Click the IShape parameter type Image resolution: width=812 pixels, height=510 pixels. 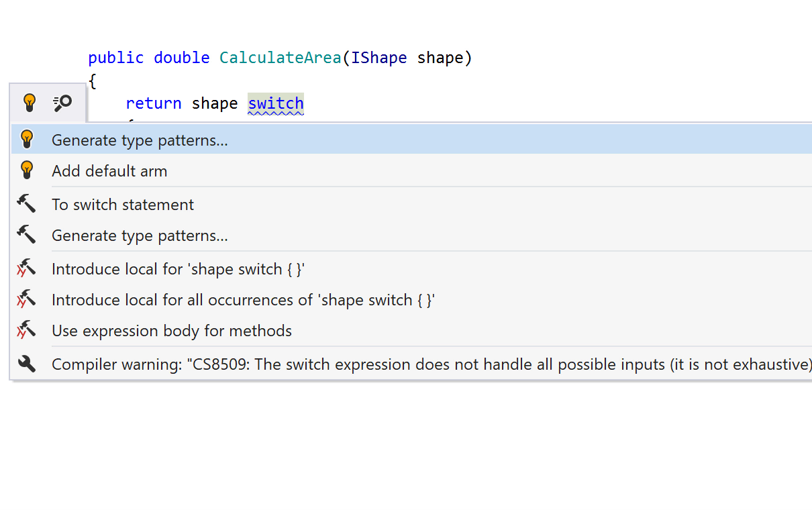(379, 58)
